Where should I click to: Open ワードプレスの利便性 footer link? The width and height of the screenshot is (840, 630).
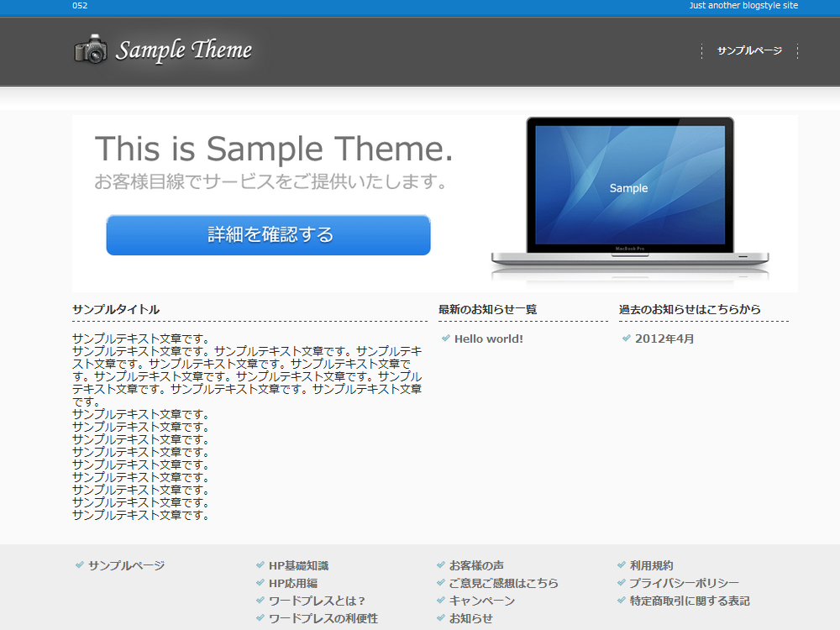[x=323, y=618]
